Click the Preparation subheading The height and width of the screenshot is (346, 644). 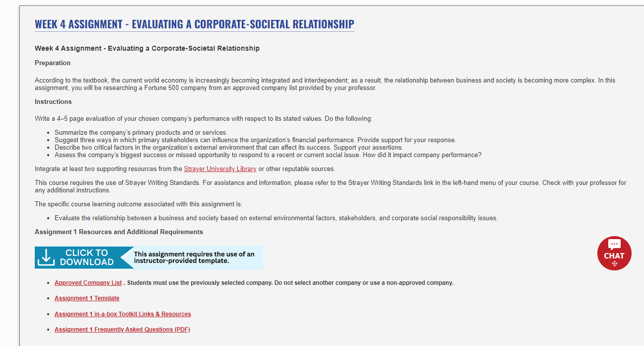coord(53,63)
